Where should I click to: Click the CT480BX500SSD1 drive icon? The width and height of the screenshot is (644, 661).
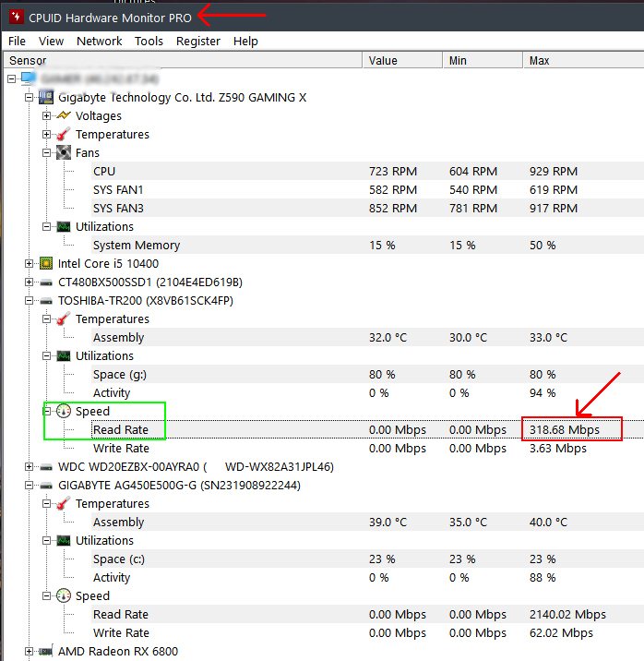pyautogui.click(x=46, y=282)
